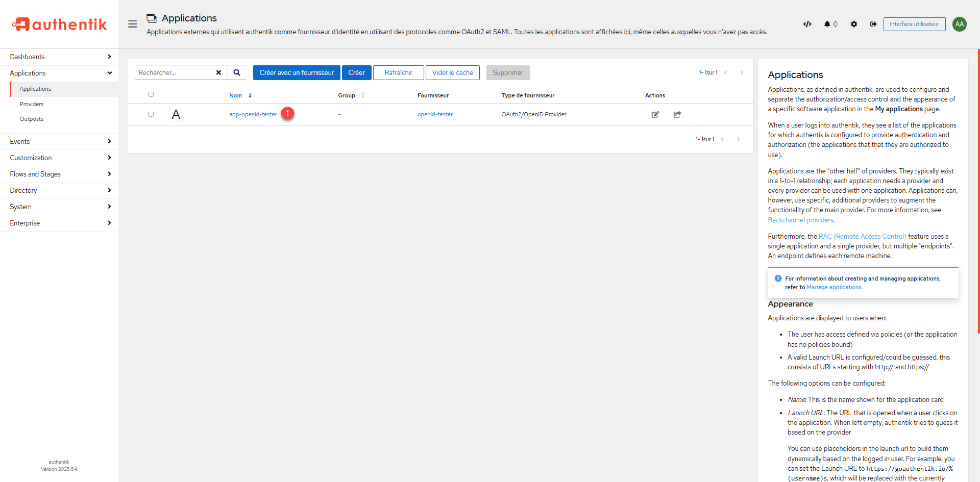Sort the table by Nom column
This screenshot has width=980, height=482.
(x=236, y=95)
